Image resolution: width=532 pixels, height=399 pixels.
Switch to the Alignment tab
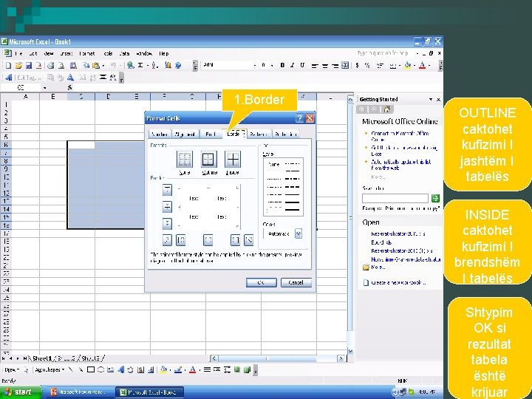(x=185, y=134)
